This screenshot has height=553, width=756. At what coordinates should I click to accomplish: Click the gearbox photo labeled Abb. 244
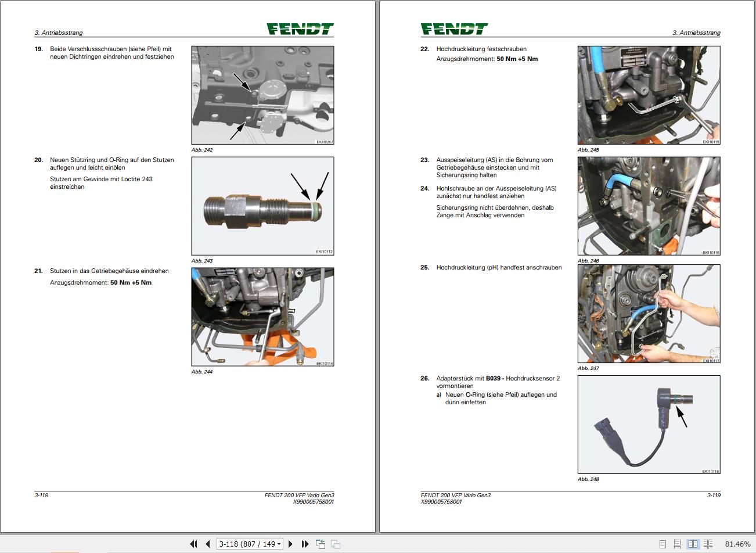[x=262, y=317]
